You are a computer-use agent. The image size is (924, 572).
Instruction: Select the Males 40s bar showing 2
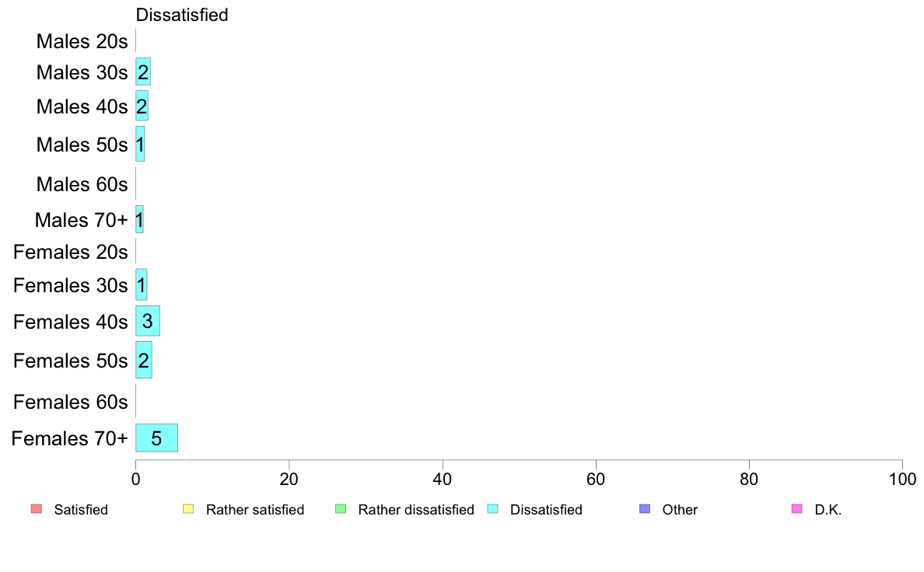point(142,106)
